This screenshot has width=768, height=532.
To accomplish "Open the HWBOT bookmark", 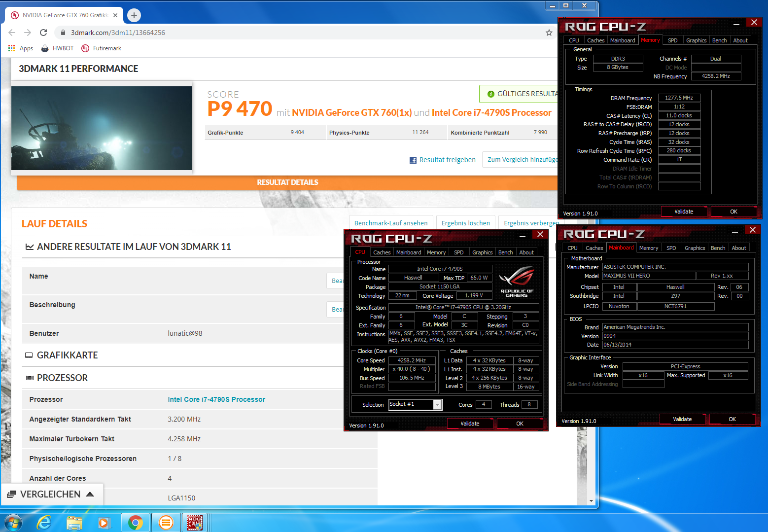I will coord(57,48).
